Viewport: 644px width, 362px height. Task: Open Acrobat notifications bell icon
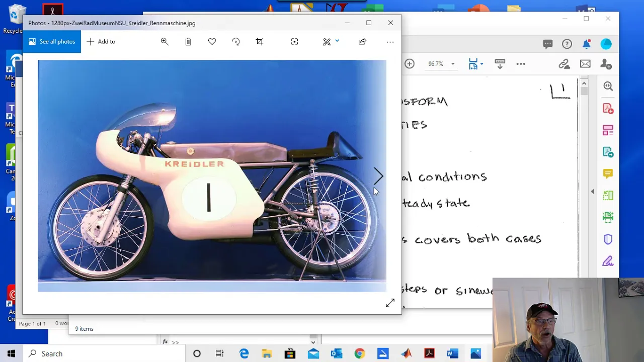tap(586, 44)
